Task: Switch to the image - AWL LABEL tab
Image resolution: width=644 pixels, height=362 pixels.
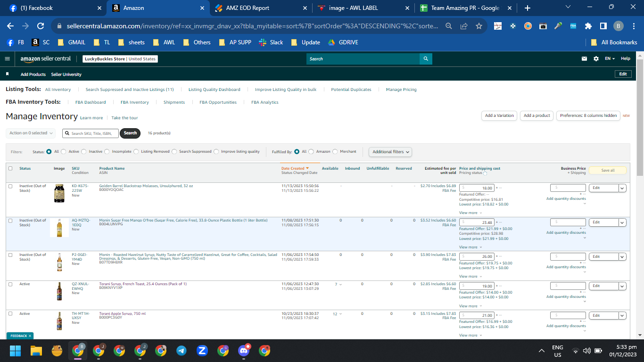Action: coord(362,8)
